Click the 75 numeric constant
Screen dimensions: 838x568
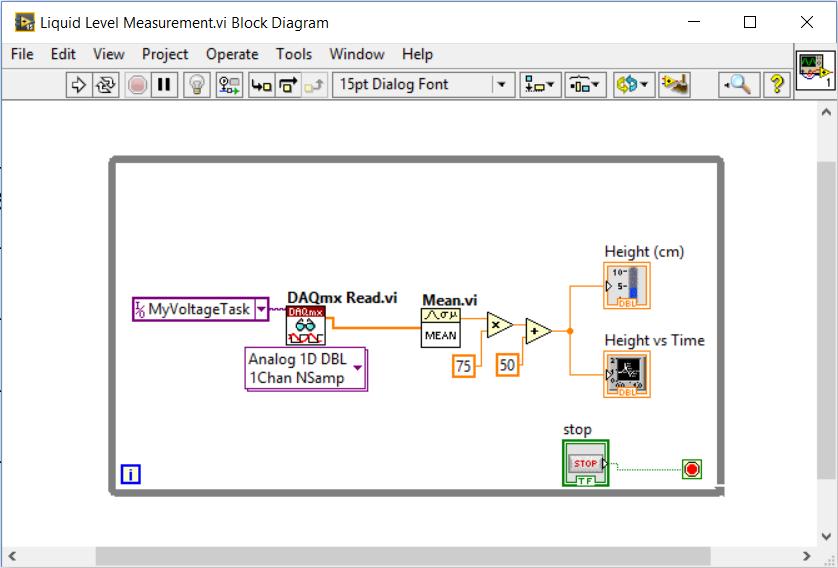click(x=463, y=366)
